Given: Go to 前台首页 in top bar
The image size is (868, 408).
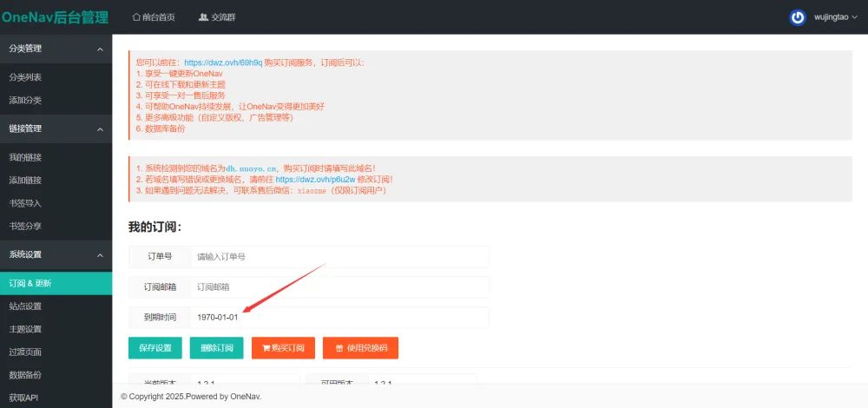Looking at the screenshot, I should (154, 17).
